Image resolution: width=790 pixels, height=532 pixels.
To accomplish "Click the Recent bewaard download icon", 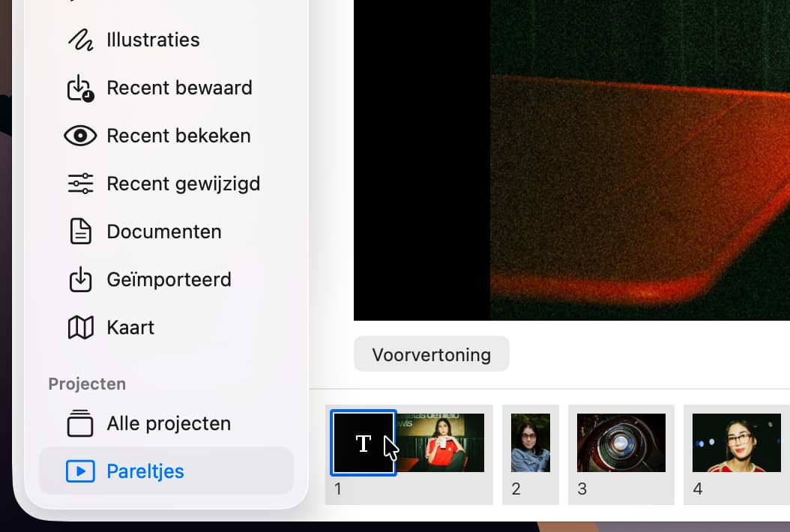I will [81, 88].
